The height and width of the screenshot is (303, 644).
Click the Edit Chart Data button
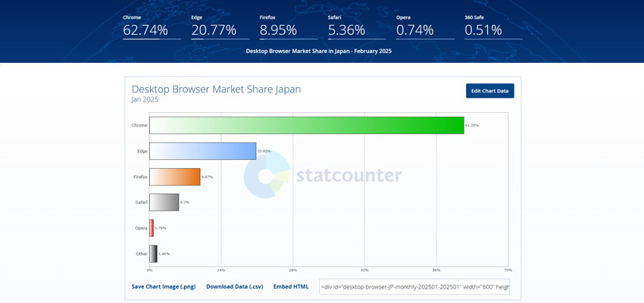pyautogui.click(x=489, y=91)
